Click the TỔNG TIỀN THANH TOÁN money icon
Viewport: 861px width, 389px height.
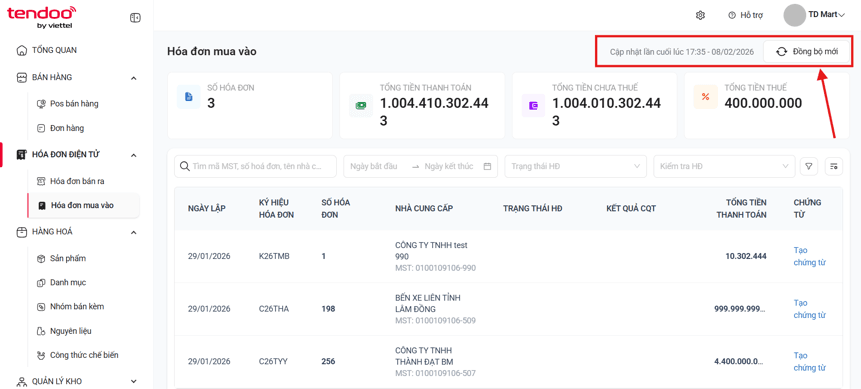361,105
